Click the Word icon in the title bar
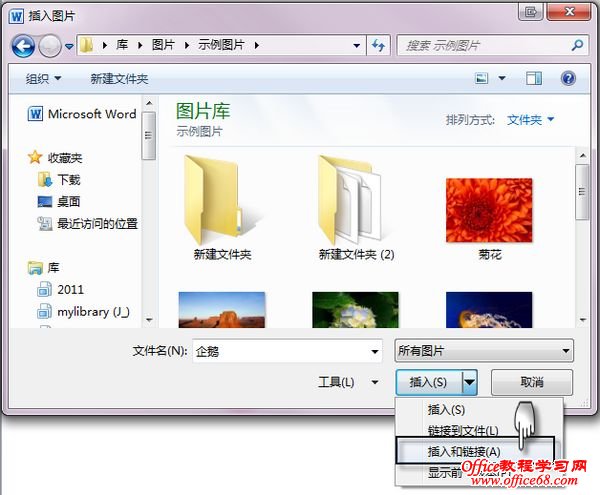600x495 pixels. tap(16, 16)
